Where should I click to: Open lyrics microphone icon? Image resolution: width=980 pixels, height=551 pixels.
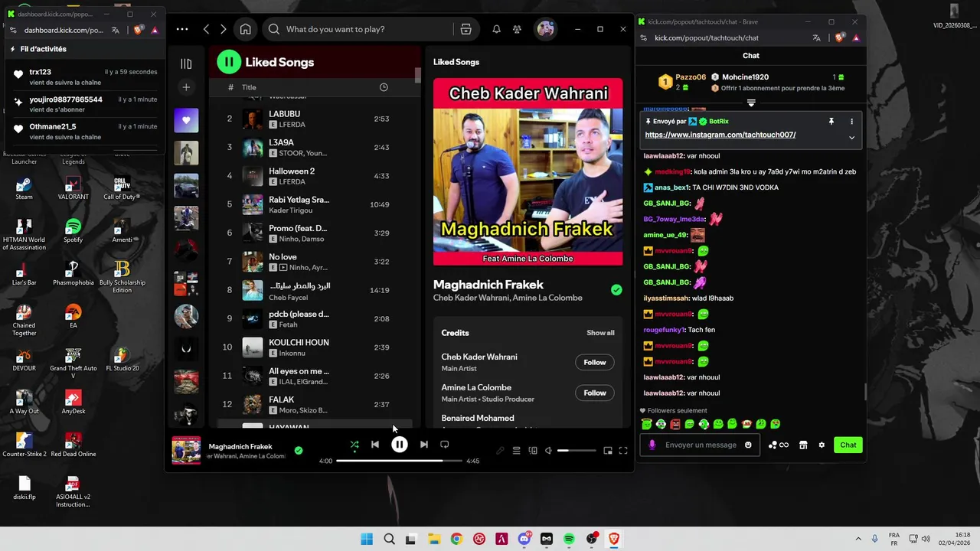(x=500, y=451)
